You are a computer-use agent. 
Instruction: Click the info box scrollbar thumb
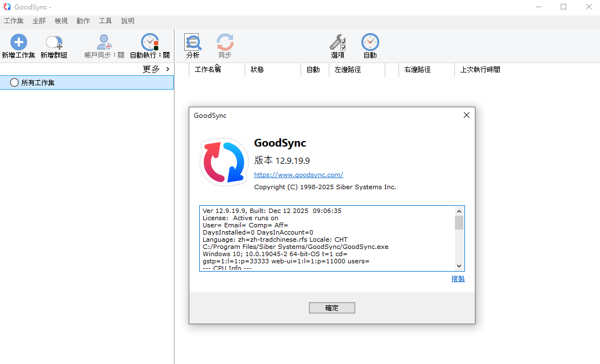[x=459, y=222]
